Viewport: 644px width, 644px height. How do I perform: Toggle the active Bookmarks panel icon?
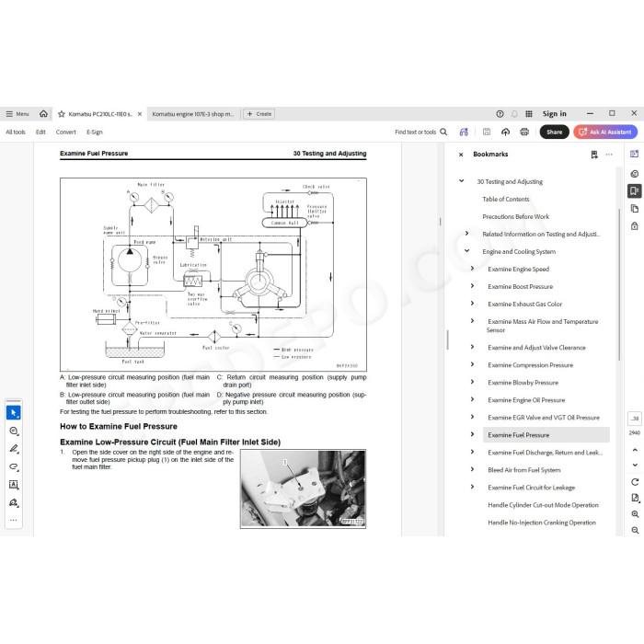pos(635,191)
